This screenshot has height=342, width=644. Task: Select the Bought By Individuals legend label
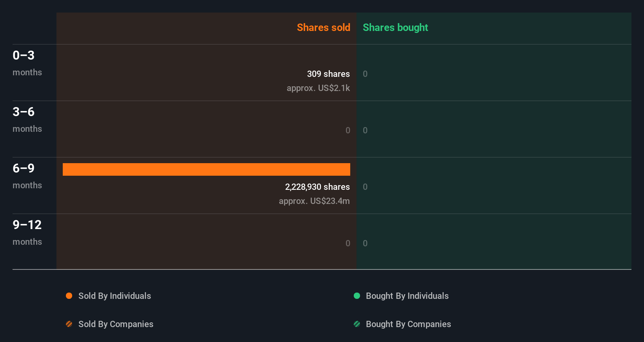tap(407, 296)
